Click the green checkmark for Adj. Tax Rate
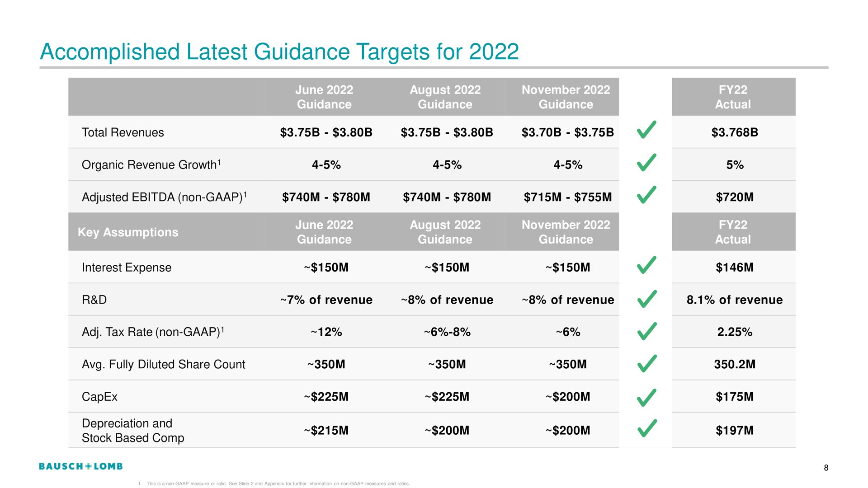 [646, 331]
